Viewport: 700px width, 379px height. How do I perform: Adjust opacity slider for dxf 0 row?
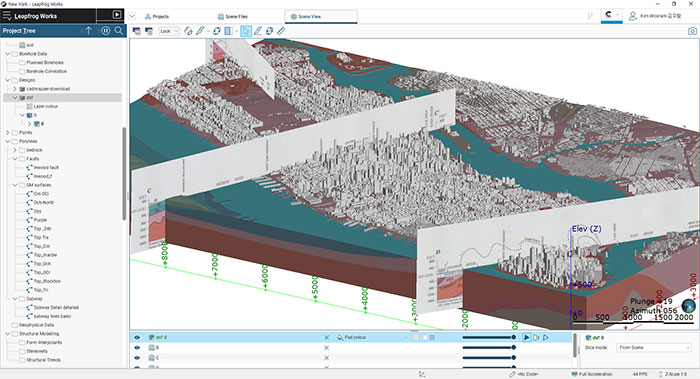[489, 337]
